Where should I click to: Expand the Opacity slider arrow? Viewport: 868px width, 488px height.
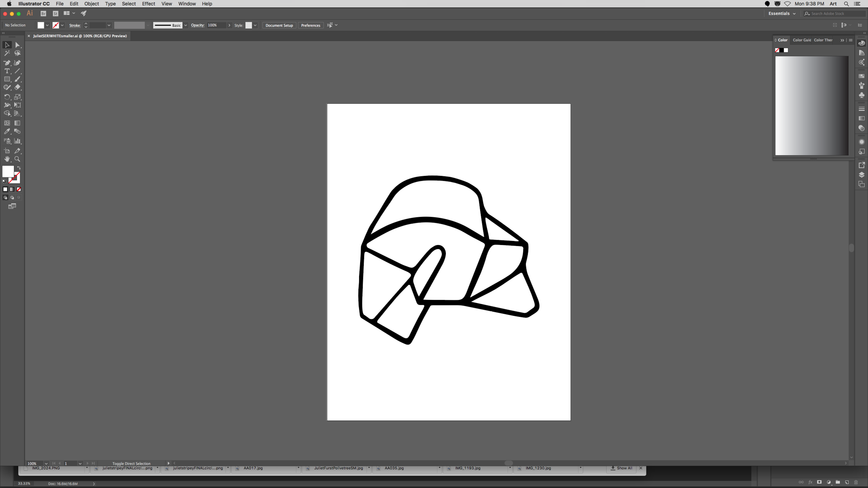click(229, 25)
